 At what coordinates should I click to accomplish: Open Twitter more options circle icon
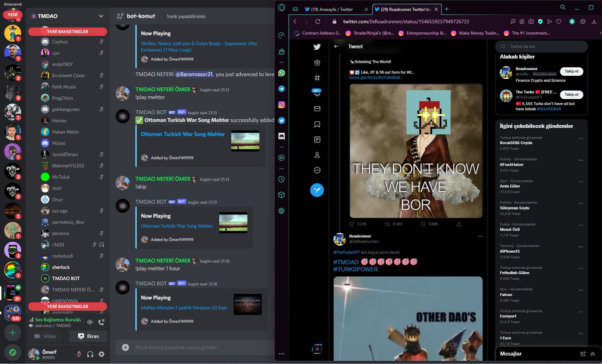point(317,170)
